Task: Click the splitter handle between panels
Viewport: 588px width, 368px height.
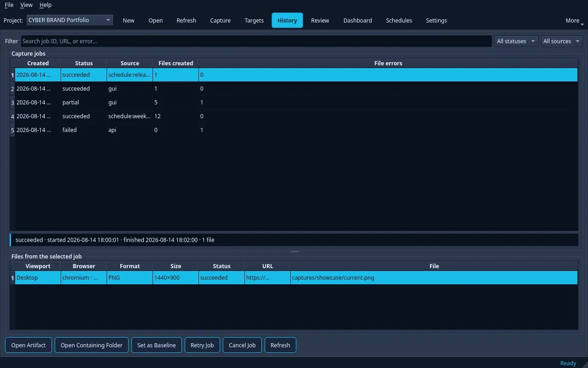Action: click(x=294, y=252)
